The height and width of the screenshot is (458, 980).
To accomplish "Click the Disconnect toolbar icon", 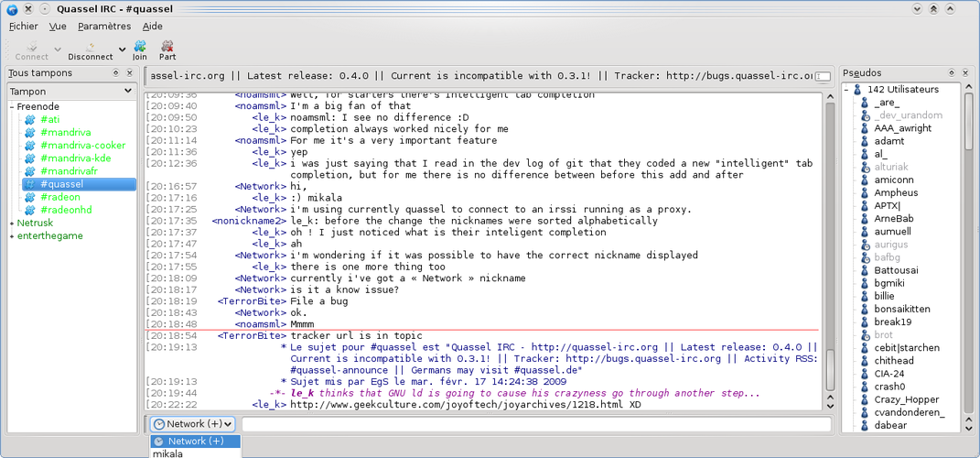I will pos(91,47).
